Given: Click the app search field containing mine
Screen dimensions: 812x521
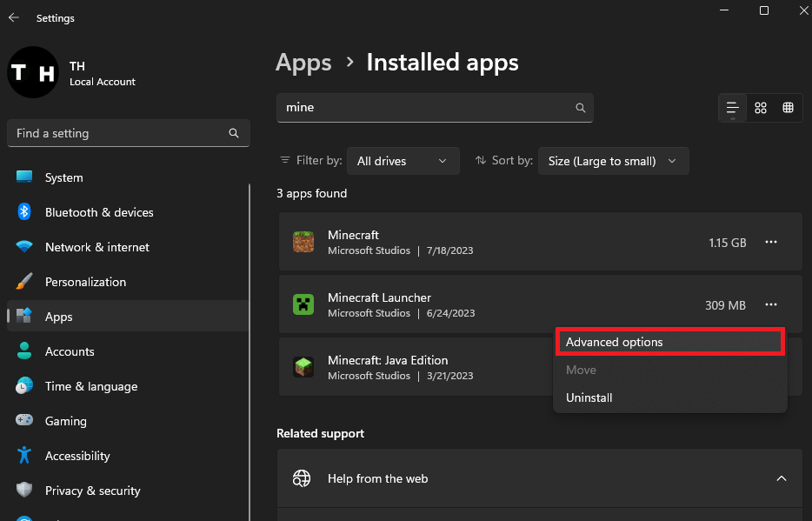Looking at the screenshot, I should pyautogui.click(x=435, y=108).
